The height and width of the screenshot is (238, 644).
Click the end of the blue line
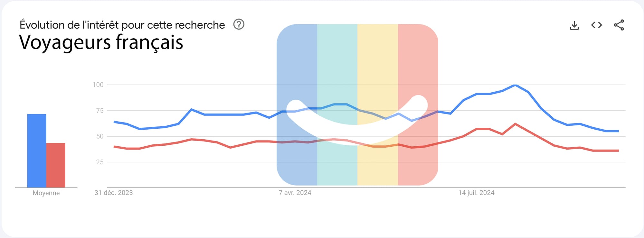tap(618, 131)
